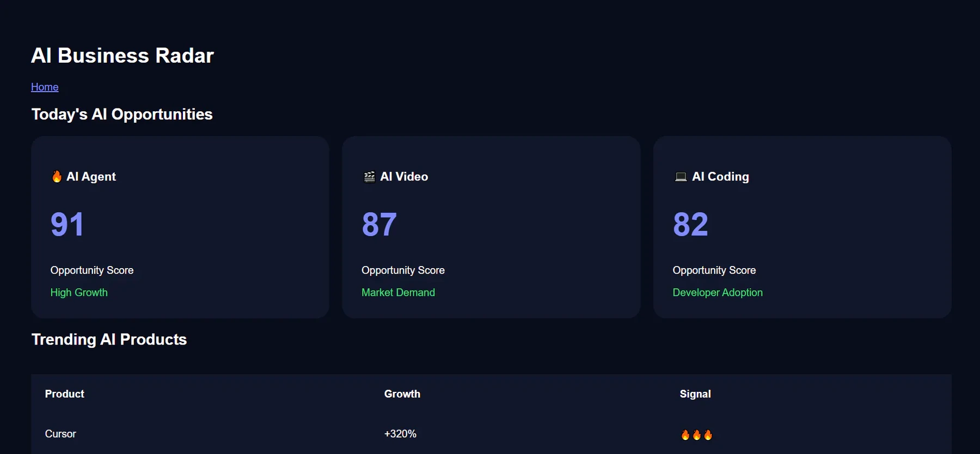
Task: Click the Market Demand tag
Action: pos(398,293)
